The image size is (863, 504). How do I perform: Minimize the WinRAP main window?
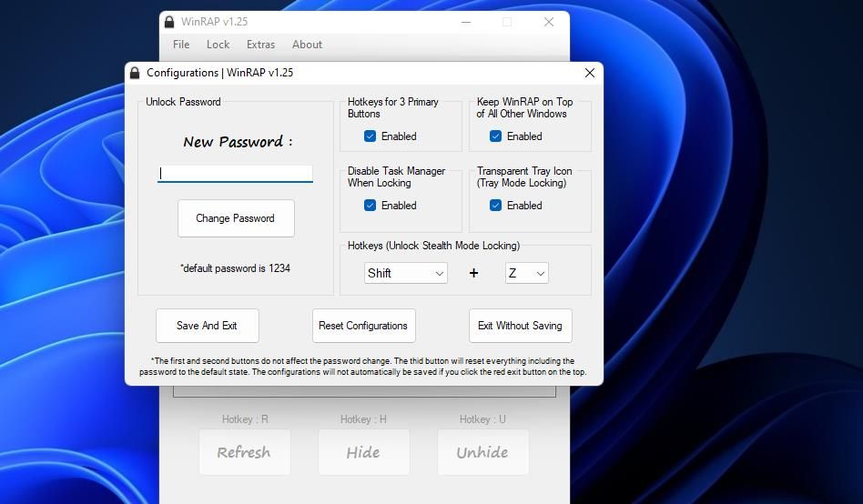466,22
